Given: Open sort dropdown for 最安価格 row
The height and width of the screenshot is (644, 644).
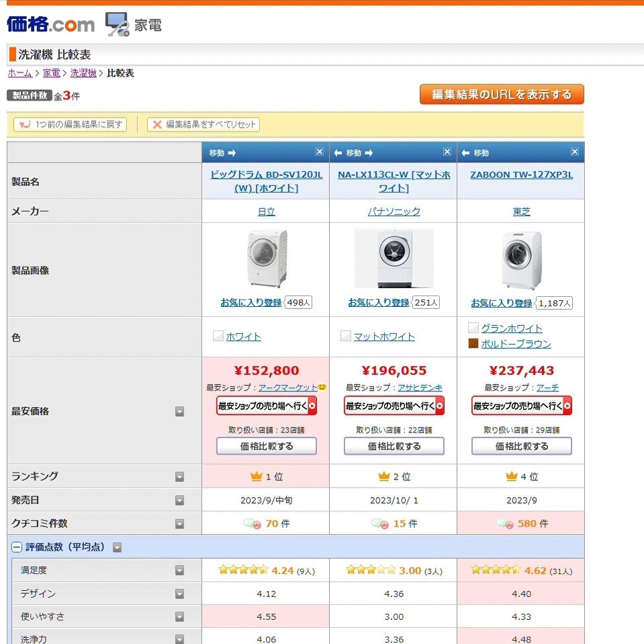Looking at the screenshot, I should click(x=179, y=412).
